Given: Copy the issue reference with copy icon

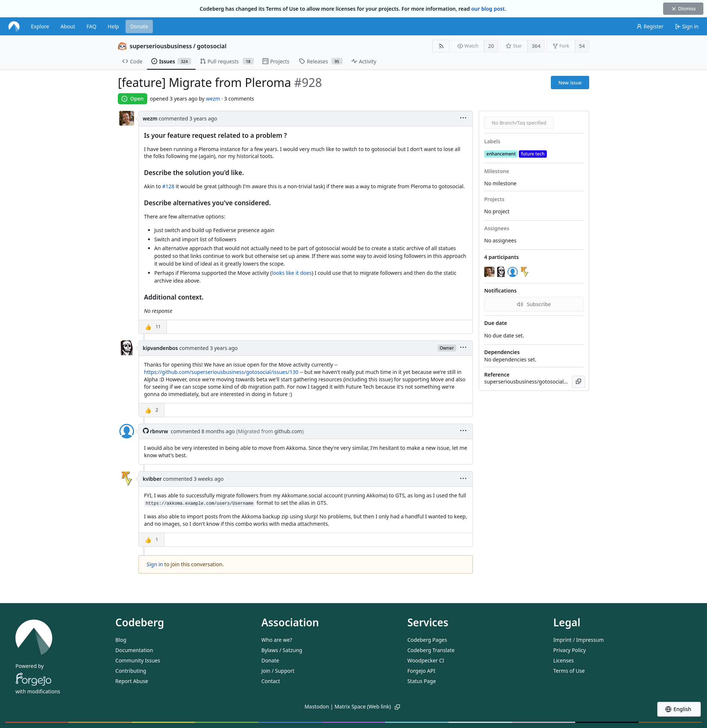Looking at the screenshot, I should pyautogui.click(x=578, y=381).
